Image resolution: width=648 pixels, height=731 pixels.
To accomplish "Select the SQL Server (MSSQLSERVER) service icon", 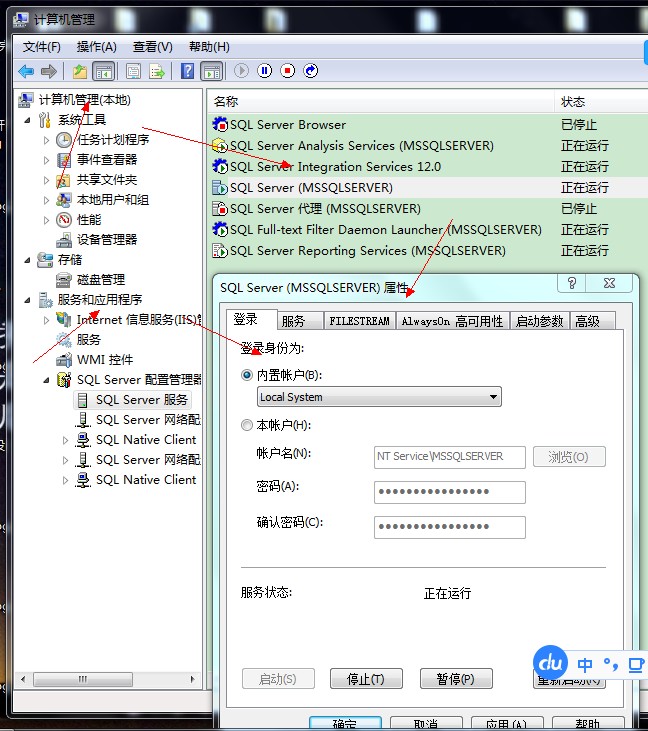I will 220,187.
